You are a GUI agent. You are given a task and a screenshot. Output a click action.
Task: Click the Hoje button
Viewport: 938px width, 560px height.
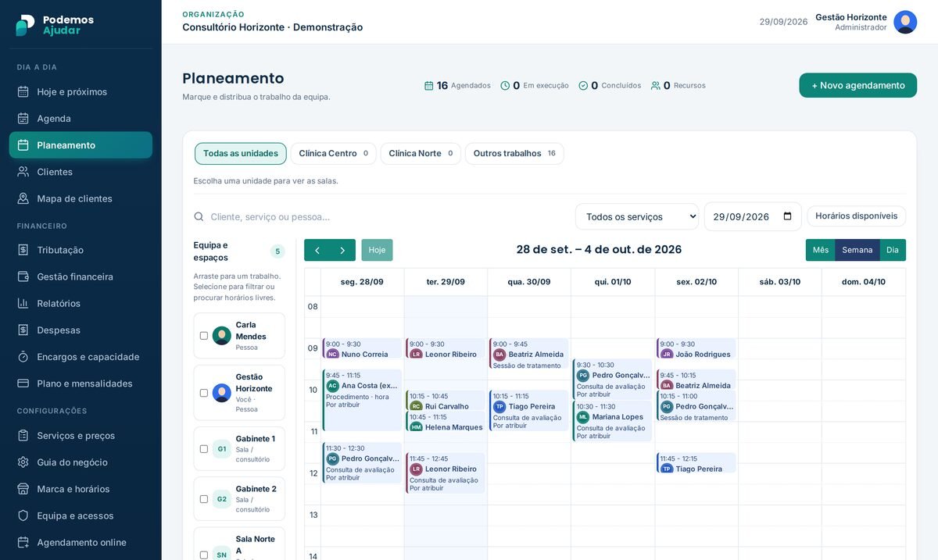[x=377, y=250]
